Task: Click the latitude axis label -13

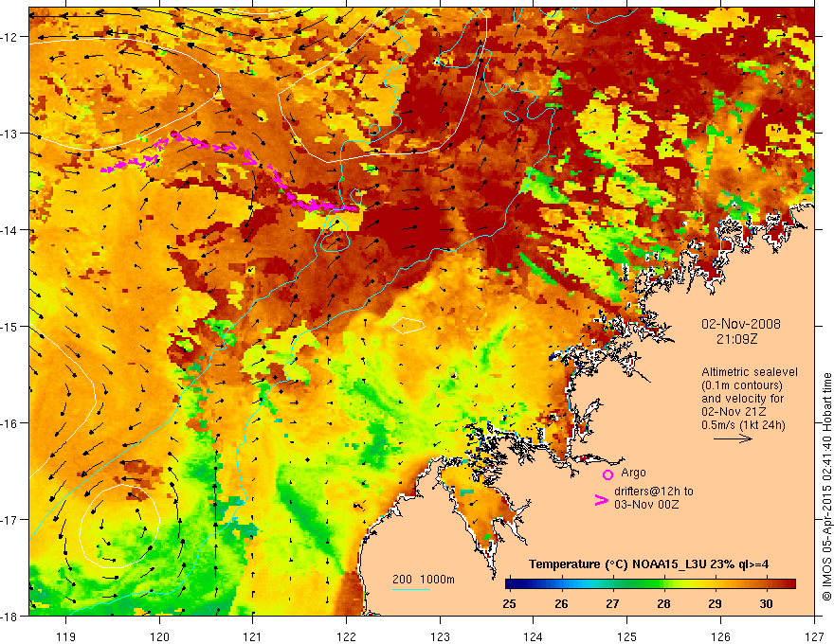Action: point(10,134)
